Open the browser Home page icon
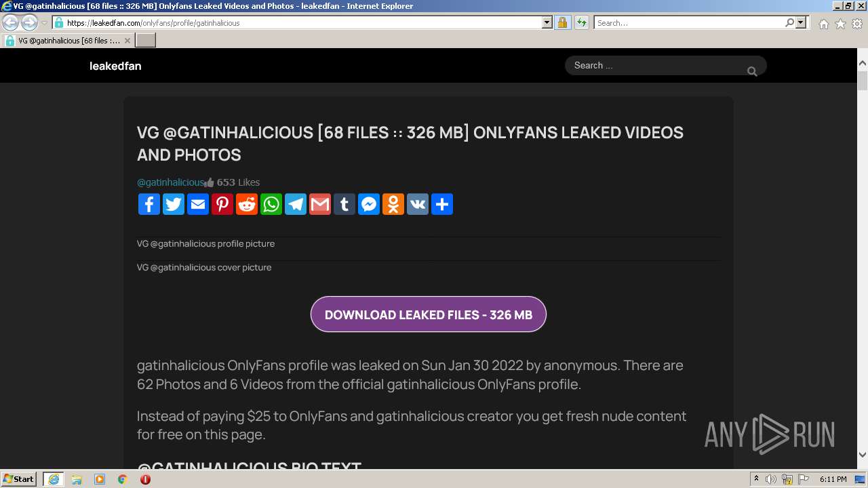This screenshot has height=488, width=868. [823, 24]
